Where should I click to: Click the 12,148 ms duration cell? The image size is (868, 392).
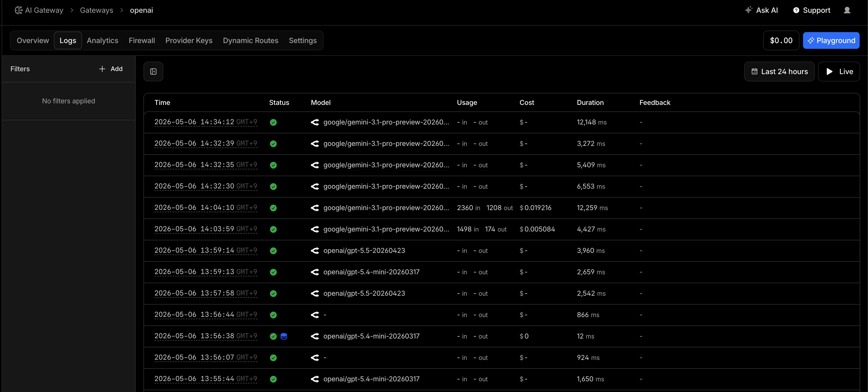(591, 122)
